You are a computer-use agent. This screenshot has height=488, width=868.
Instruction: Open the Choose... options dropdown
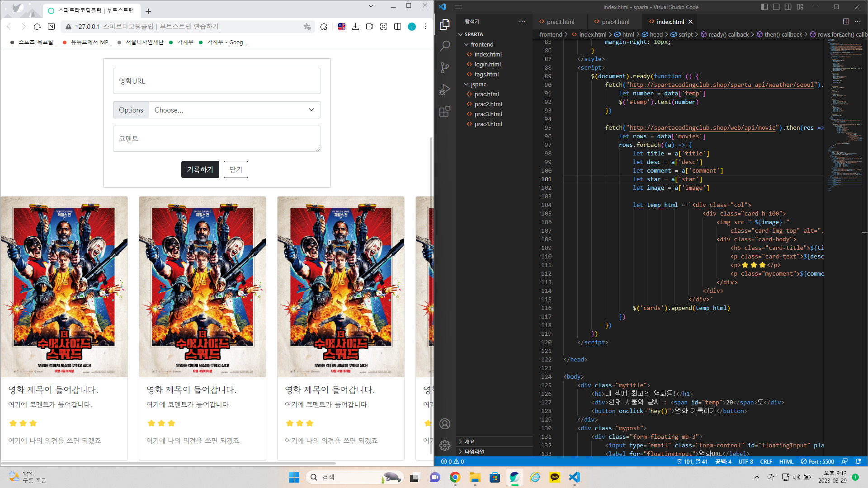click(x=235, y=110)
